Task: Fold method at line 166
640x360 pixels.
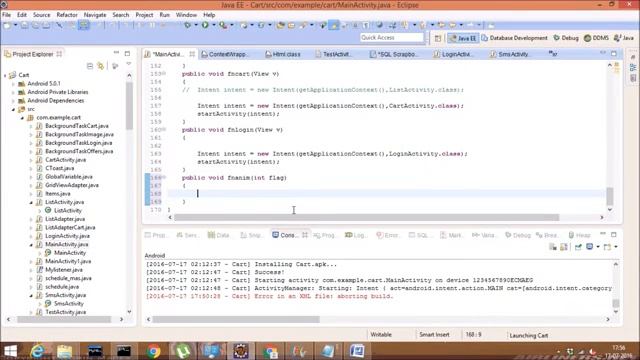Action: [164, 178]
